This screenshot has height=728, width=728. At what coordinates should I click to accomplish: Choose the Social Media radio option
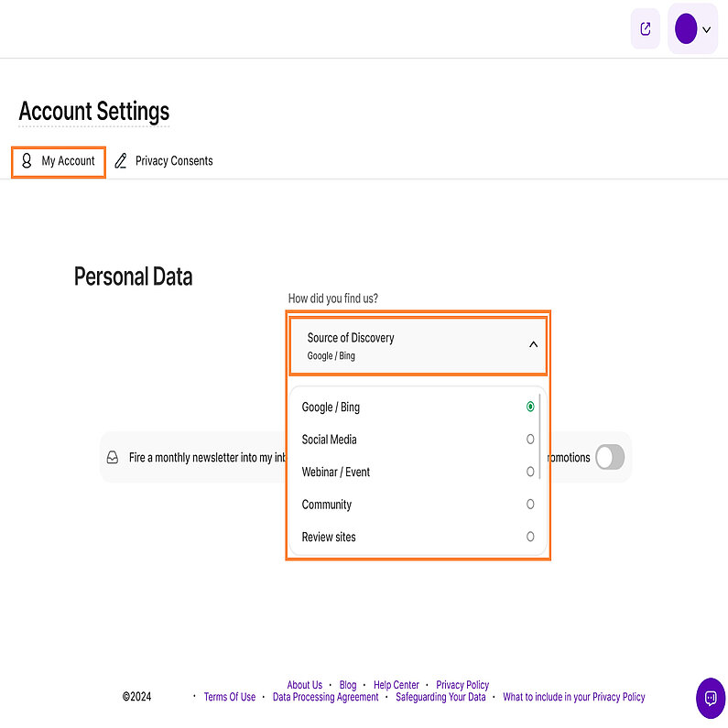530,440
